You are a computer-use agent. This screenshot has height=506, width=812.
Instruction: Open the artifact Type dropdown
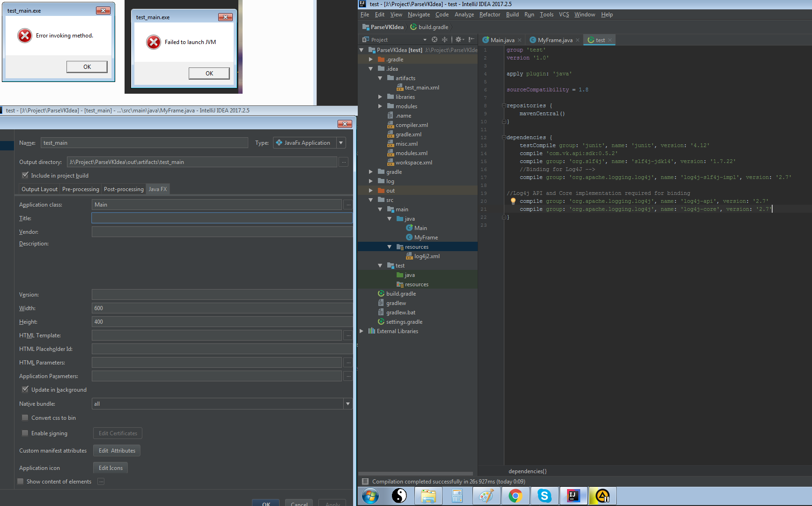click(341, 143)
